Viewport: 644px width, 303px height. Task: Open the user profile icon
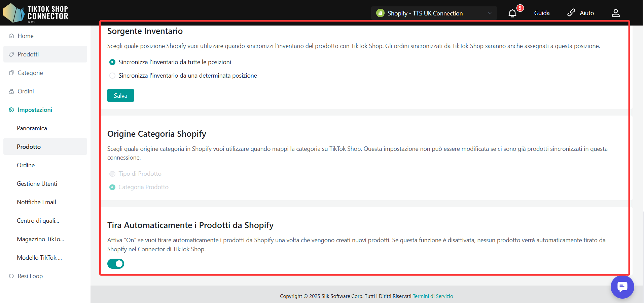[x=615, y=13]
